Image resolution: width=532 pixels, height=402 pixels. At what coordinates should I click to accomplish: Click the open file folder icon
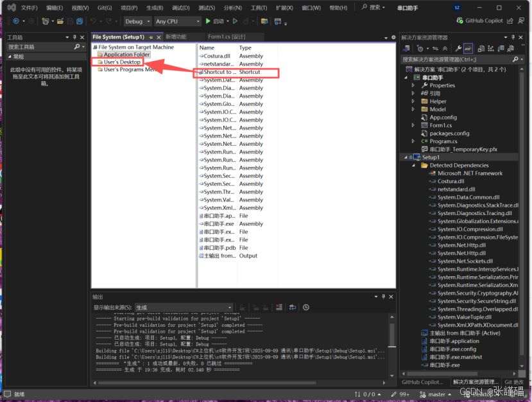click(60, 21)
